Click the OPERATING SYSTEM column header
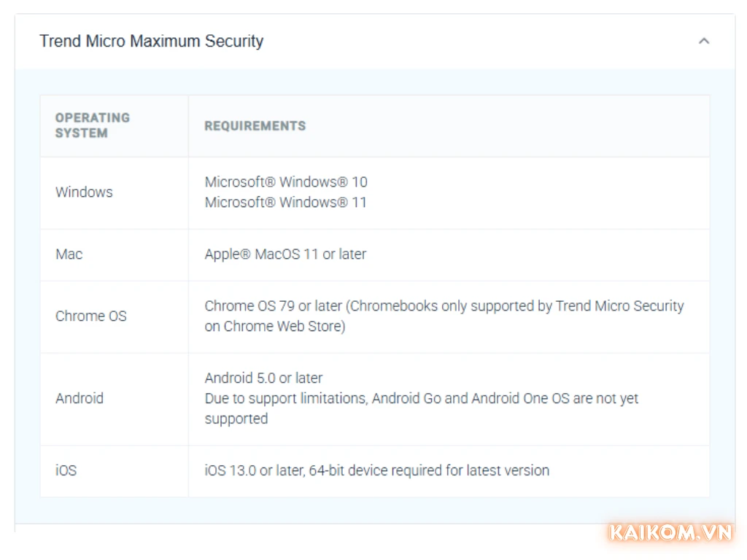Viewport: 747px width, 560px height. (93, 125)
